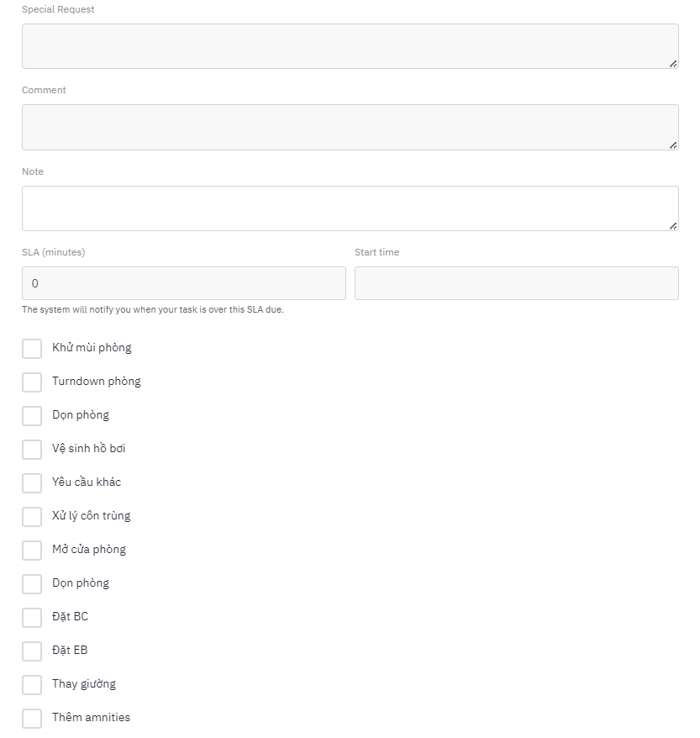
Task: Click the Special Request textarea resize handle
Action: (673, 64)
